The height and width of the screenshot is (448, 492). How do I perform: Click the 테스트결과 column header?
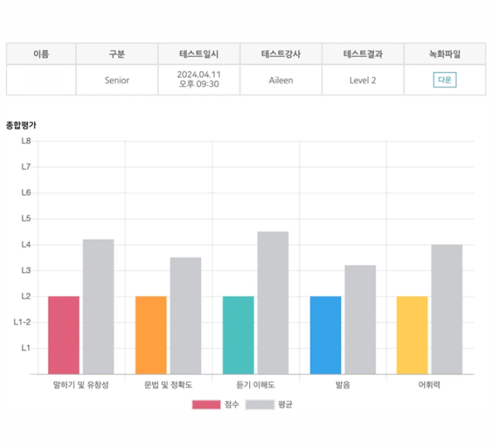point(363,54)
